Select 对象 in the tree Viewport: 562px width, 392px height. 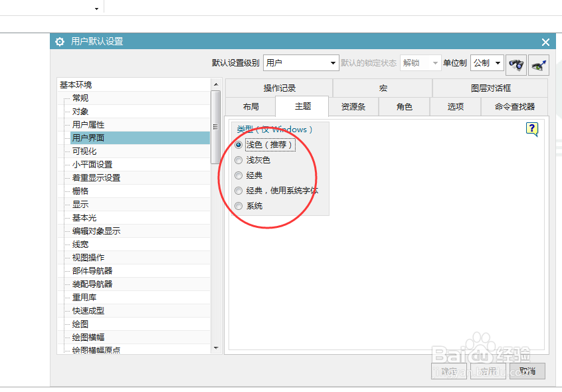pyautogui.click(x=80, y=112)
